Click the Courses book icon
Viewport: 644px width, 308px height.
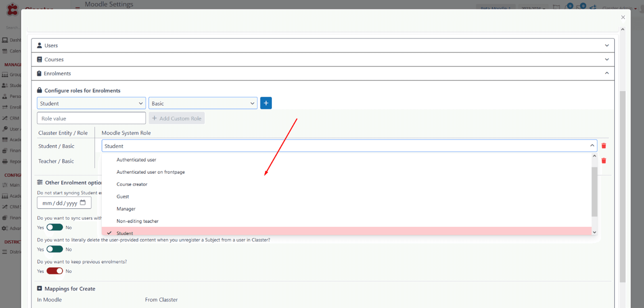pos(39,59)
